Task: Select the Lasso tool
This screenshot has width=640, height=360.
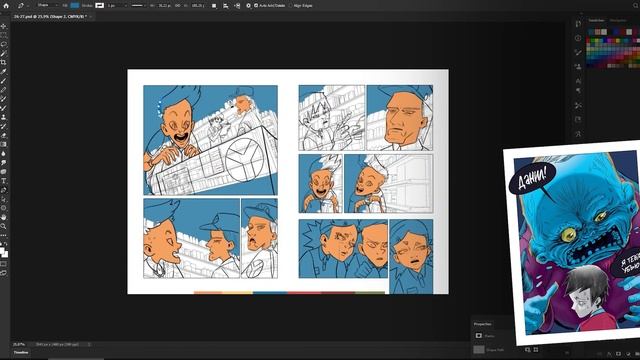Action: pyautogui.click(x=4, y=44)
